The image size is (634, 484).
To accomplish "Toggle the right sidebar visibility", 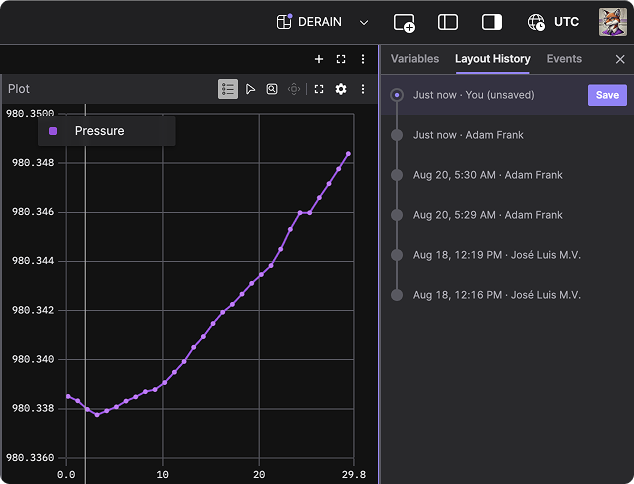I will pos(491,22).
